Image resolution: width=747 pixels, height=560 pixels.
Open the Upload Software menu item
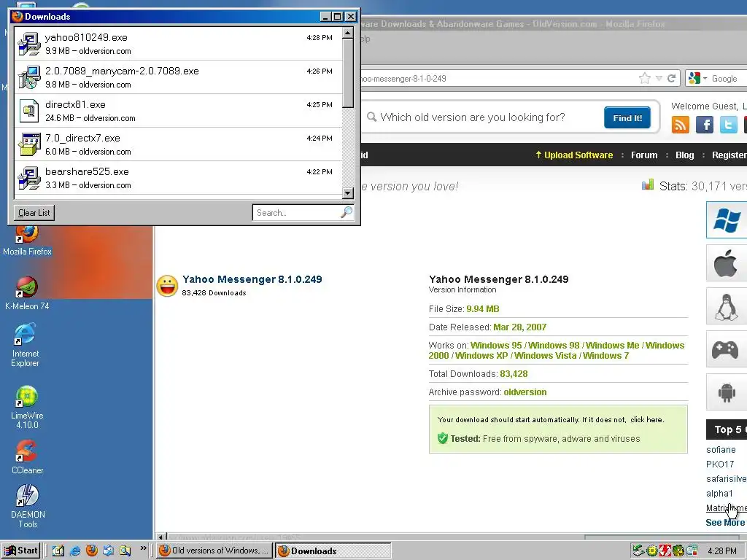coord(574,155)
